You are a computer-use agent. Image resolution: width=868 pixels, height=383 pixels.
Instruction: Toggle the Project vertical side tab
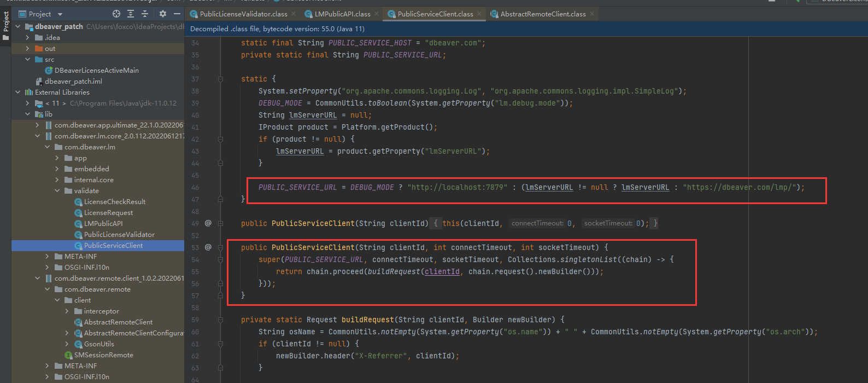(x=5, y=22)
